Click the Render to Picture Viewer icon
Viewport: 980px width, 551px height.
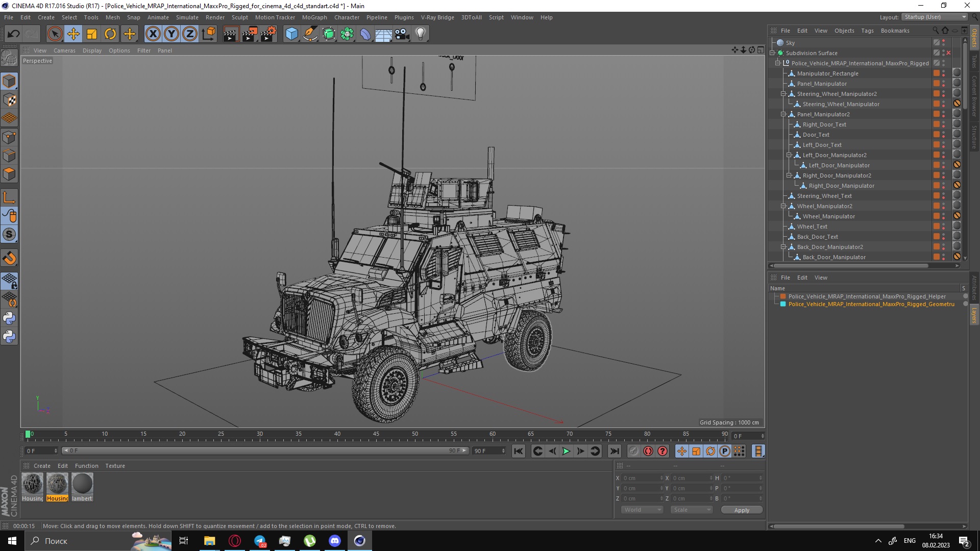[250, 34]
